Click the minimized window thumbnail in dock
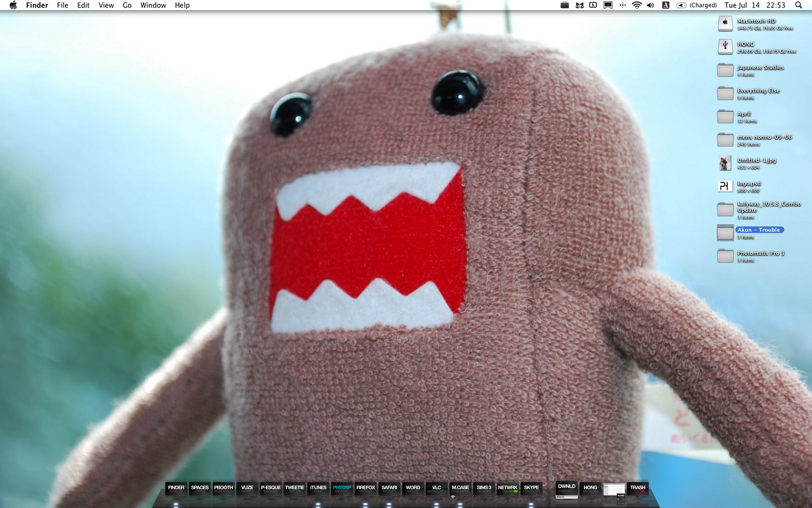The image size is (812, 508). (614, 490)
